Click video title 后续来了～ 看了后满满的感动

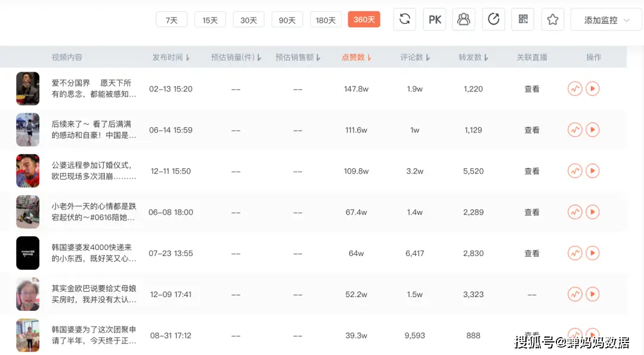[x=94, y=130]
